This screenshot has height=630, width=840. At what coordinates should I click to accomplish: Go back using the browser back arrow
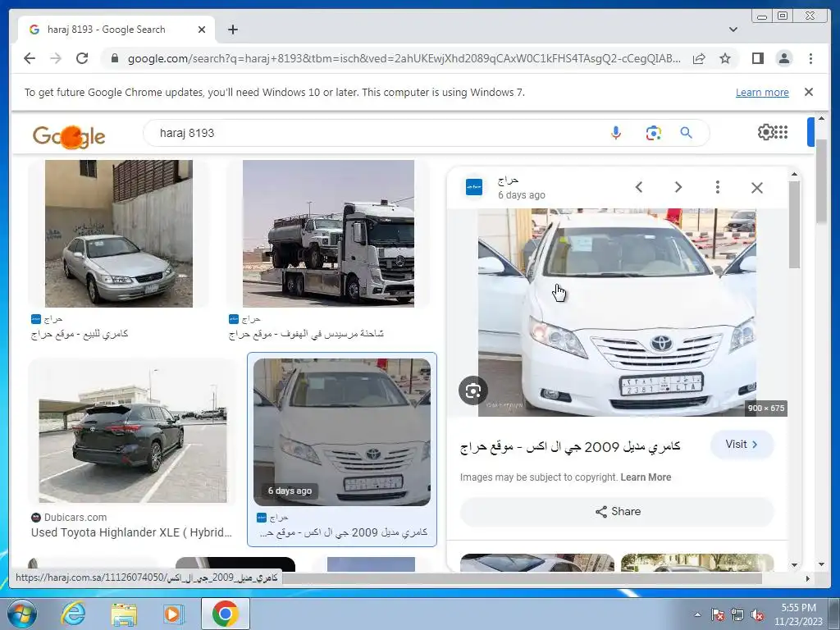(x=30, y=58)
